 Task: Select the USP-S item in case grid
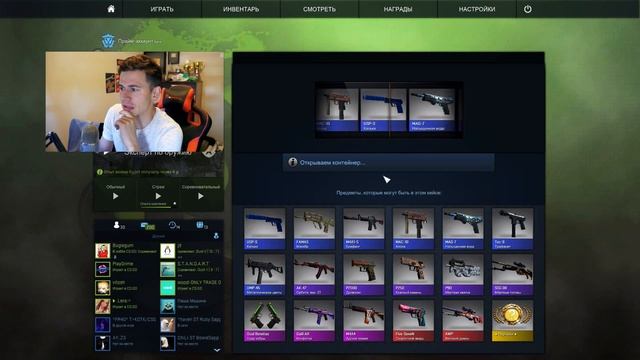click(264, 229)
